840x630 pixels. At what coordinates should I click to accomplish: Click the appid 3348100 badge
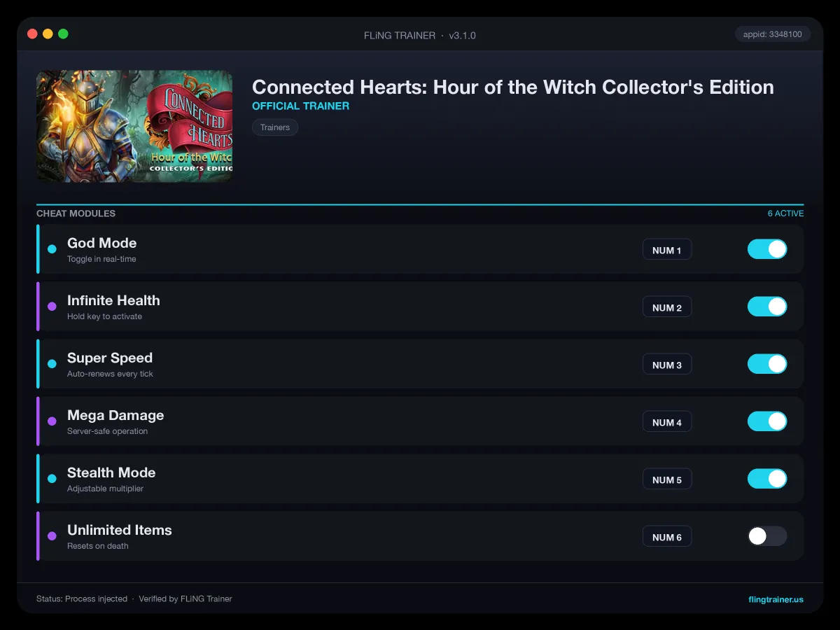(x=773, y=34)
